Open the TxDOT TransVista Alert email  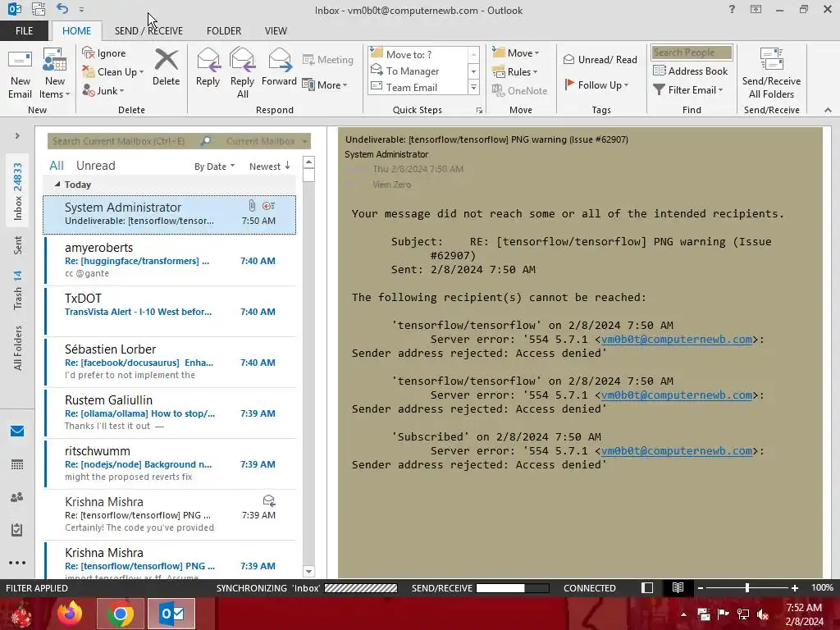tap(171, 311)
